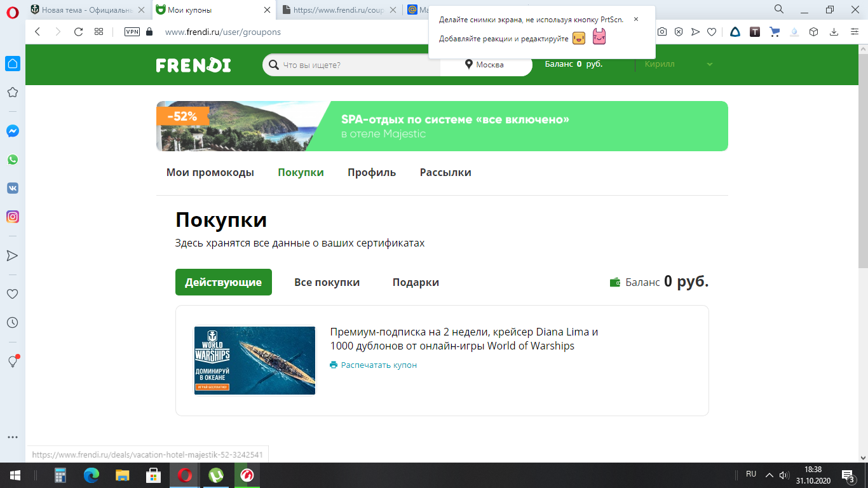Open Facebook Messenger in sidebar
Screen dimensions: 868x488
point(12,131)
